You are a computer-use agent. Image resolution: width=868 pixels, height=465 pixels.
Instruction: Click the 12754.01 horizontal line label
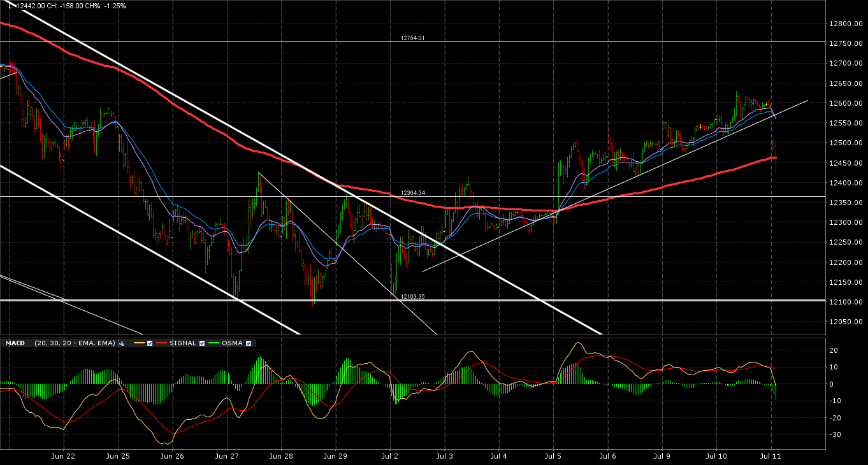click(412, 38)
